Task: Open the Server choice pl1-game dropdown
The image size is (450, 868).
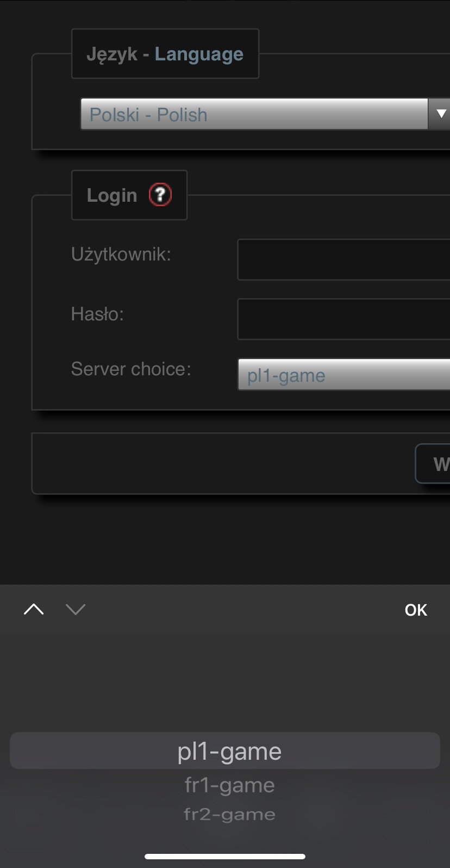Action: [343, 375]
